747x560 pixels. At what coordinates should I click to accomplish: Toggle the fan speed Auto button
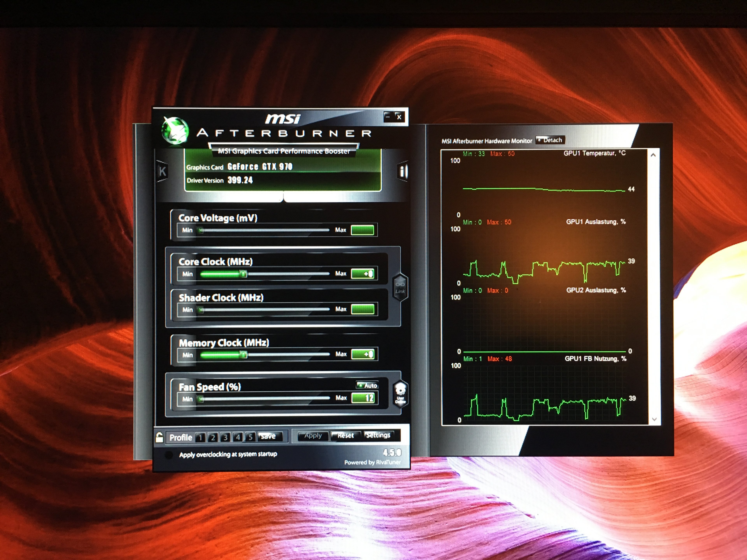click(x=367, y=385)
